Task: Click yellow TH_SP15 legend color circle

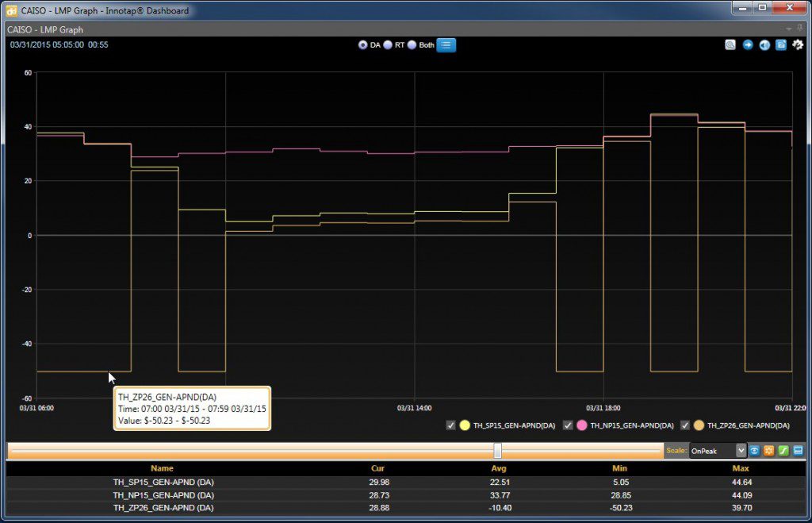Action: pyautogui.click(x=465, y=425)
